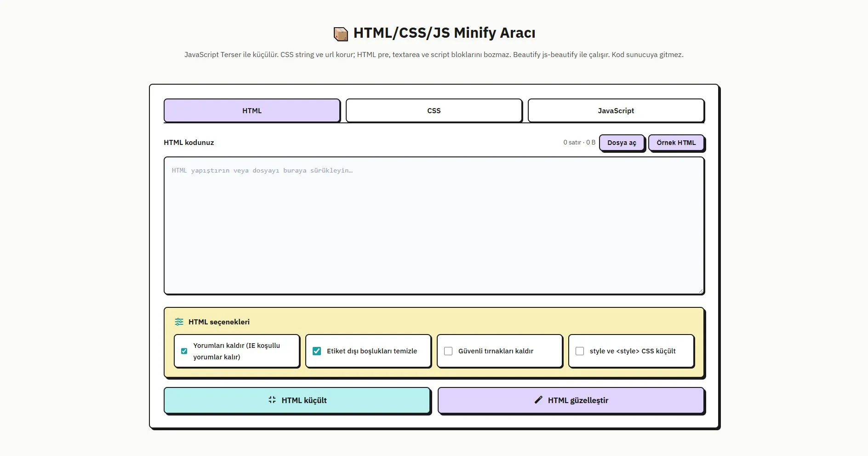Click the sliders icon next to HTML seçenekleri
The image size is (868, 456).
[x=179, y=322]
